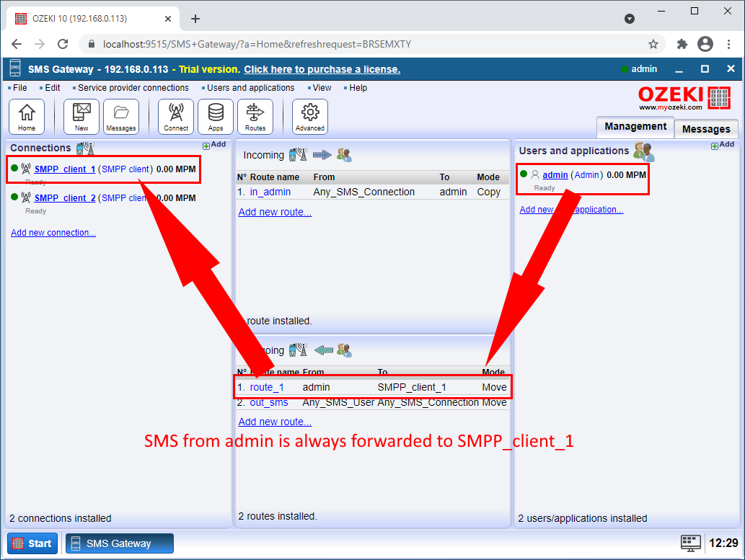
Task: Click Add in the Connections panel
Action: click(x=214, y=144)
